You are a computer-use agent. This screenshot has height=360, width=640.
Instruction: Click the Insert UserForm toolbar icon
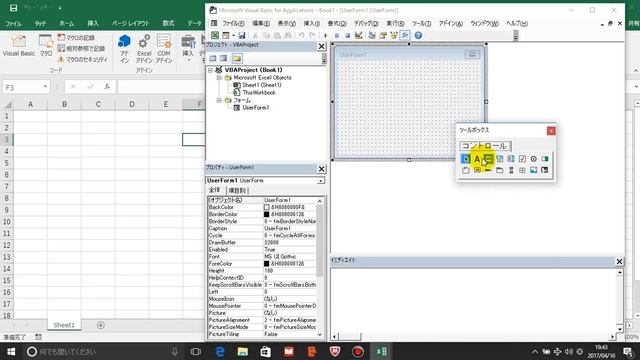(x=225, y=36)
